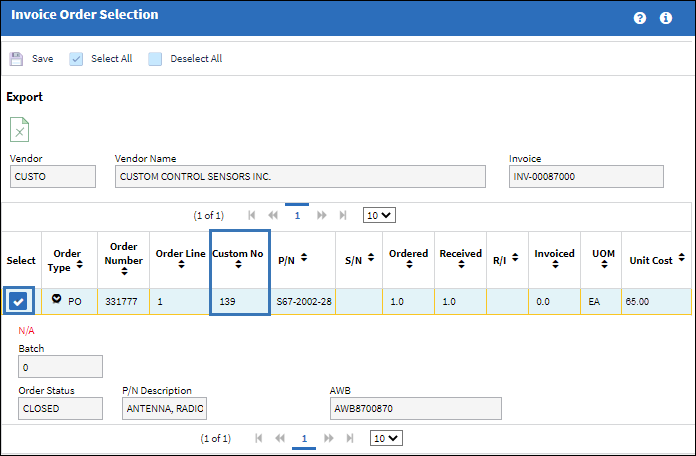Click the Invoice field INV-00087000
Viewport: 696px width, 456px height.
click(586, 177)
